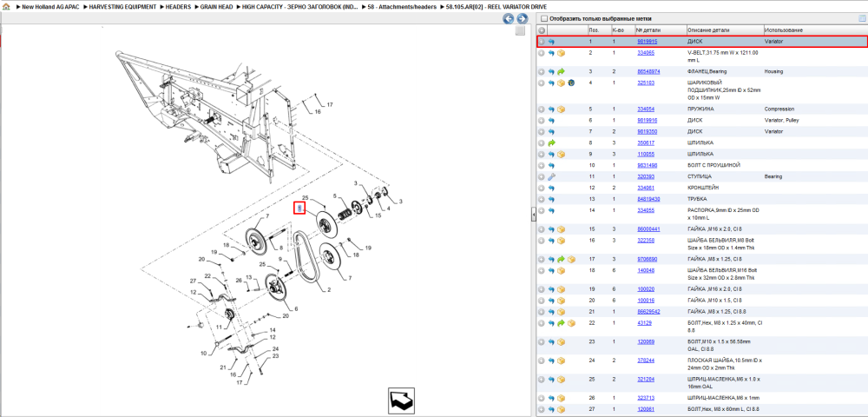Image resolution: width=868 pixels, height=417 pixels.
Task: Open HEADERS breadcrumb
Action: tap(178, 7)
